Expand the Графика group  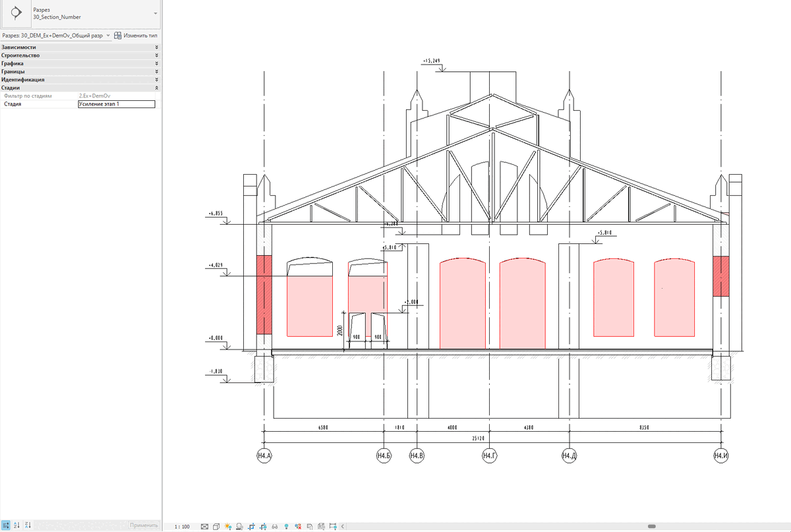tap(80, 63)
